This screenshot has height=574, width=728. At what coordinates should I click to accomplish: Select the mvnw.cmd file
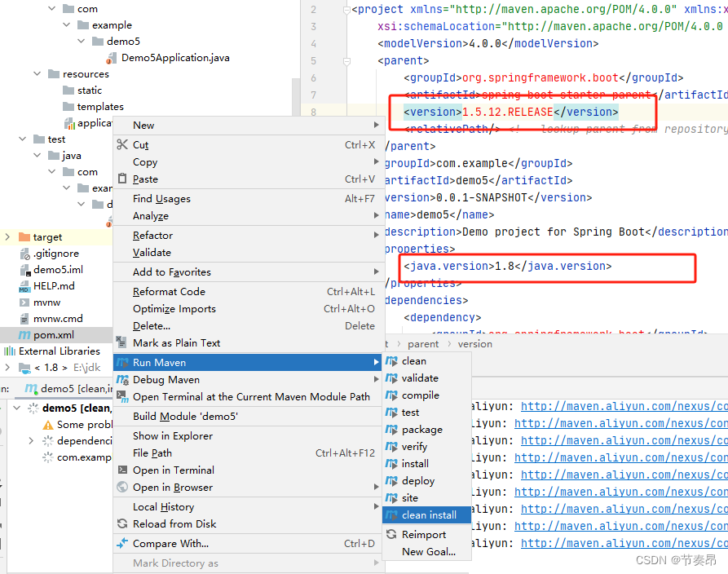point(58,319)
